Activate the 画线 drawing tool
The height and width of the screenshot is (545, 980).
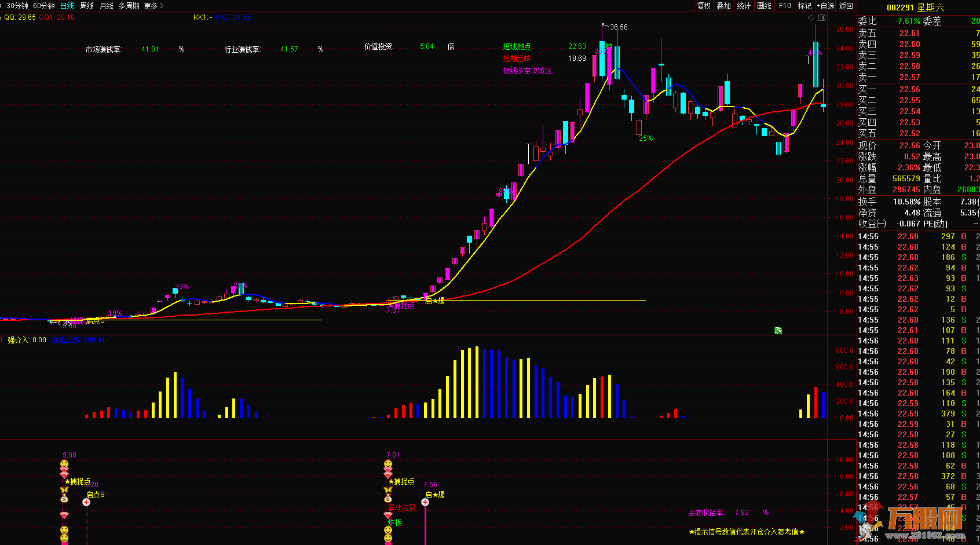click(765, 6)
